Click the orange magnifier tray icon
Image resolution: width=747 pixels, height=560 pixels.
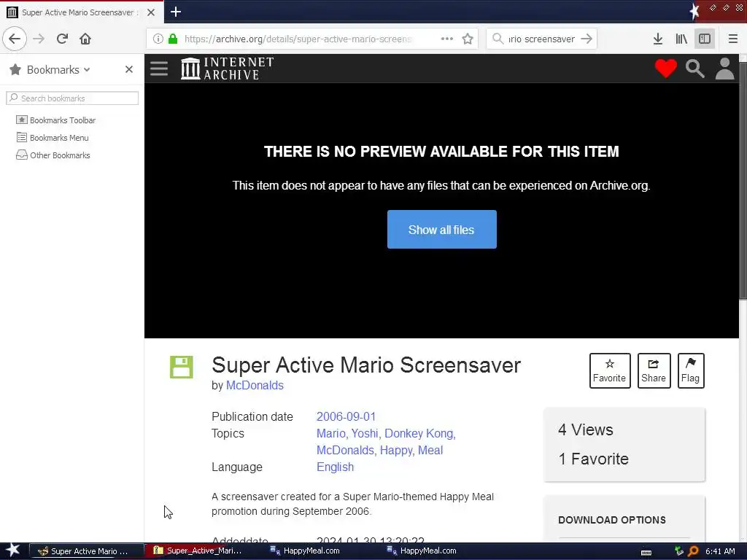coord(693,551)
